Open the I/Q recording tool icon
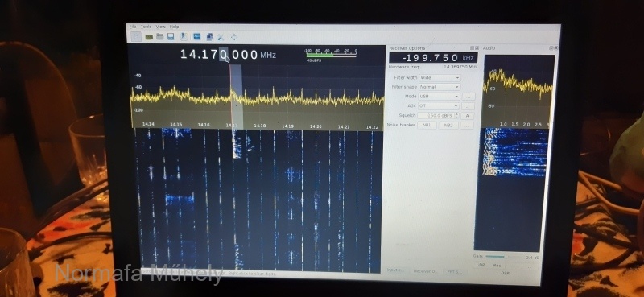644x297 pixels. coord(184,36)
